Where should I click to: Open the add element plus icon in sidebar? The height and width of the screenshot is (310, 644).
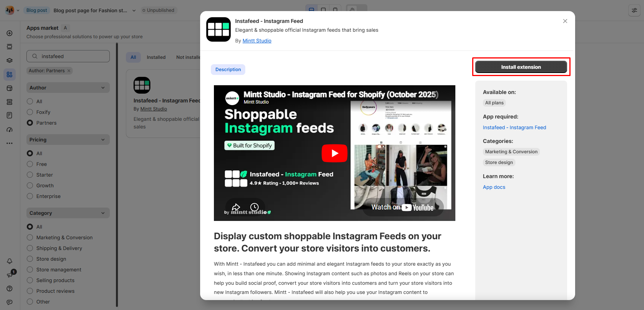(x=10, y=33)
